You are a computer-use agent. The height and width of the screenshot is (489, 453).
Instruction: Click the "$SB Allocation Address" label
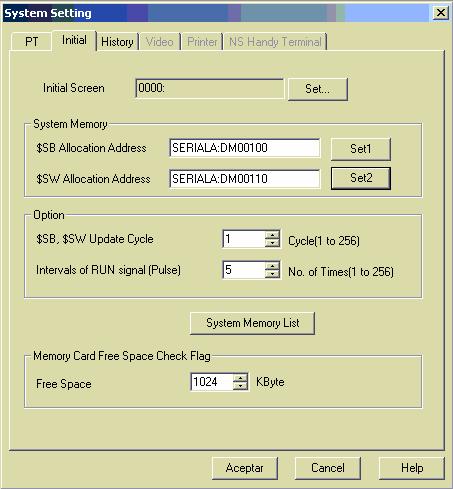tap(91, 148)
